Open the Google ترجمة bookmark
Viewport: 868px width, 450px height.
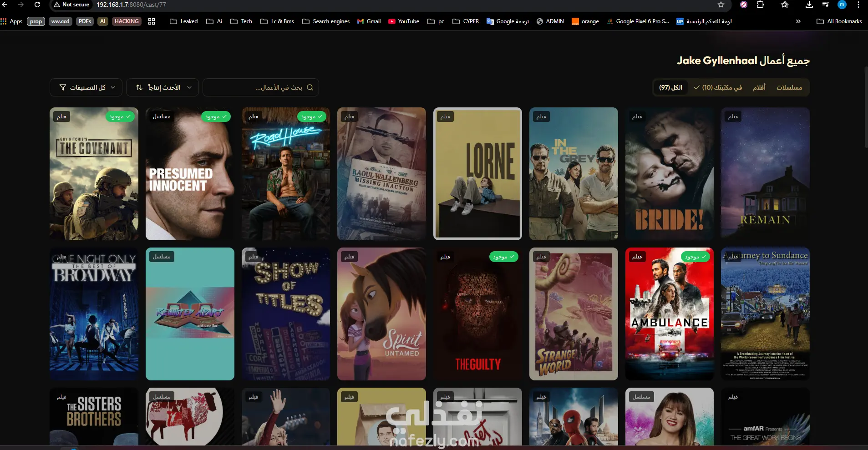point(508,21)
